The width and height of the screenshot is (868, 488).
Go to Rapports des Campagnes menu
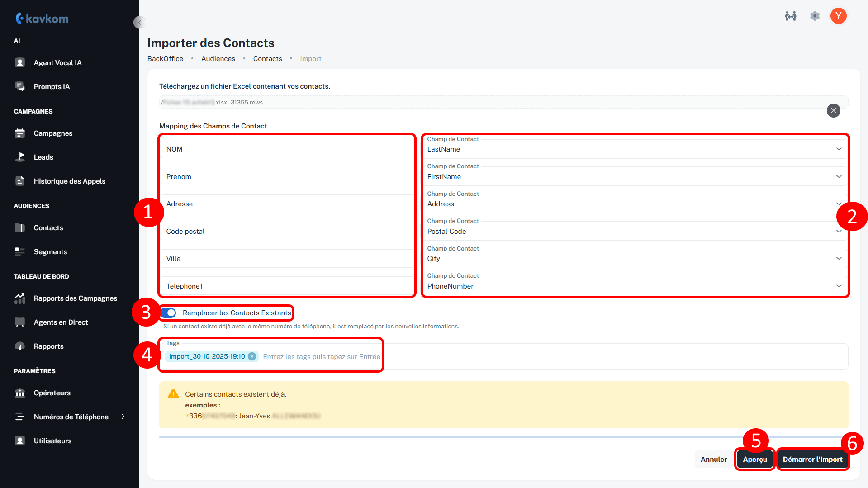click(x=75, y=298)
